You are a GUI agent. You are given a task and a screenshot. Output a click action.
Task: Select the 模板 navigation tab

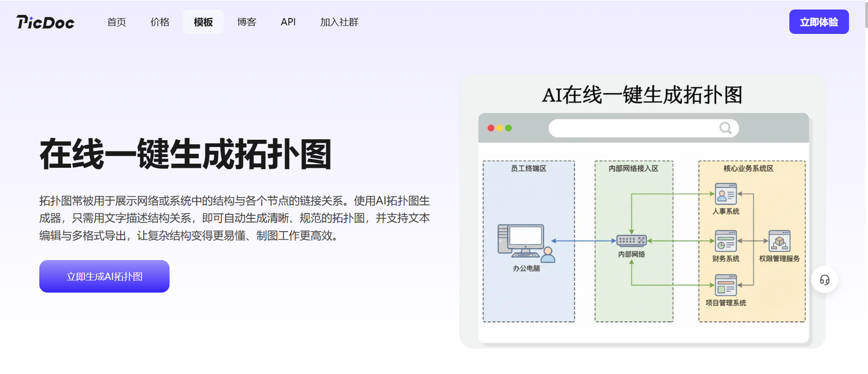click(x=204, y=22)
